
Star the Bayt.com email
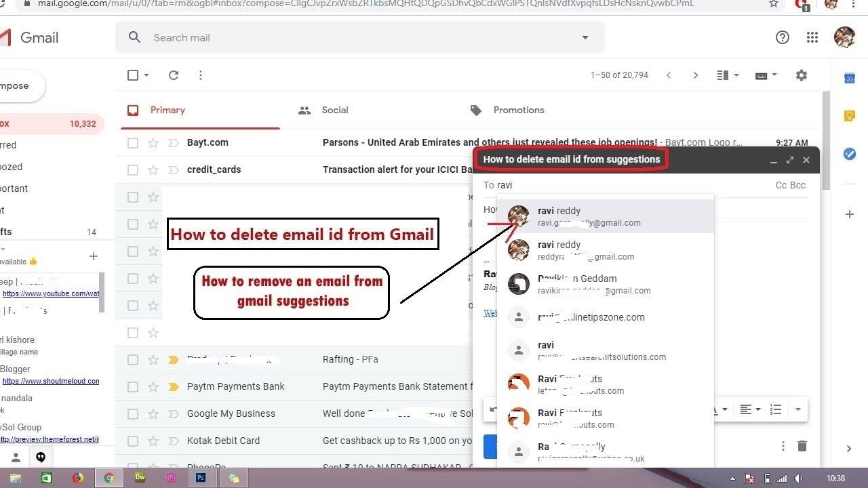tap(153, 143)
